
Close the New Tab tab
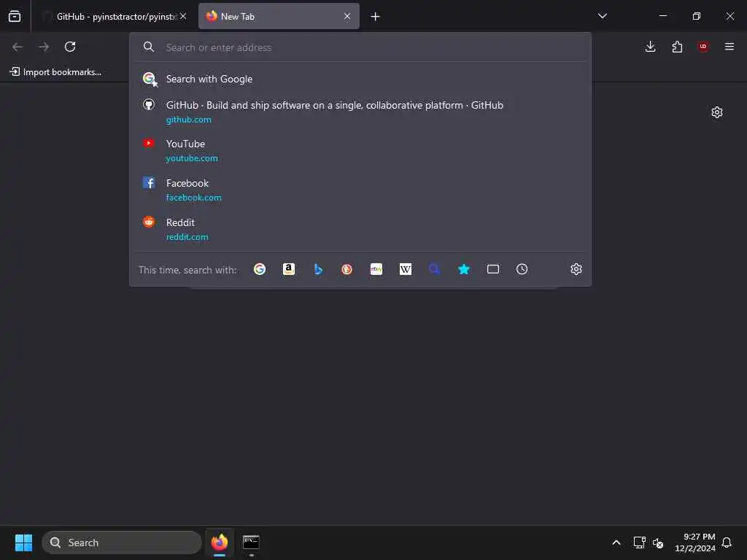[x=347, y=17]
